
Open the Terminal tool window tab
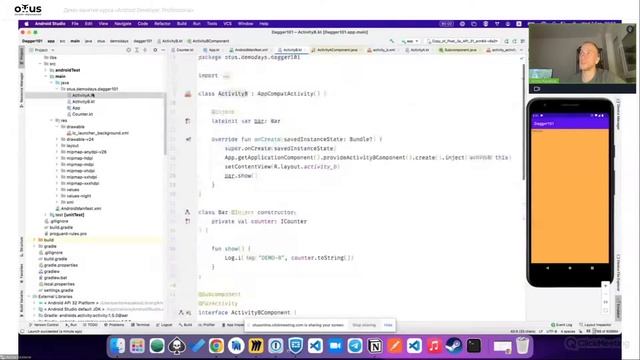point(140,325)
